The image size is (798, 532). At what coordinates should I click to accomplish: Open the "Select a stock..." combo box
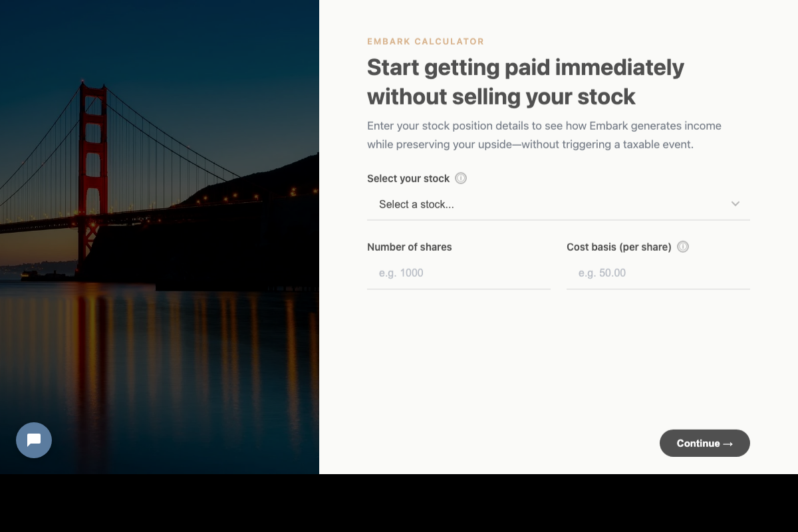559,204
